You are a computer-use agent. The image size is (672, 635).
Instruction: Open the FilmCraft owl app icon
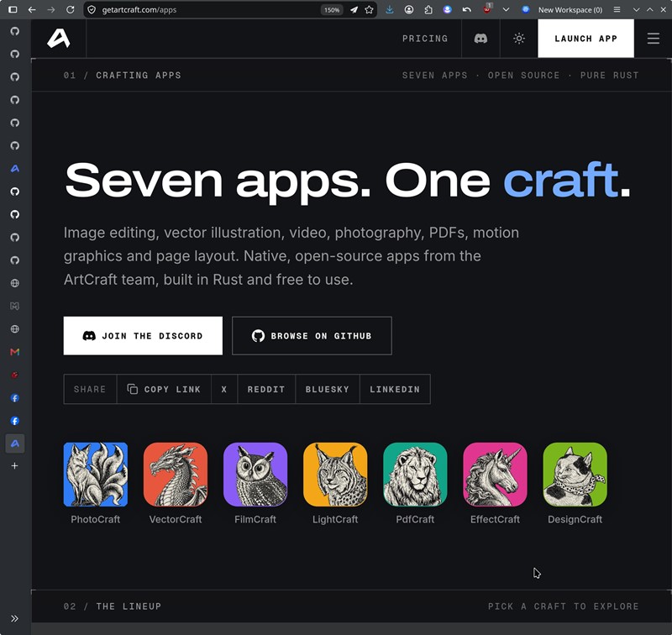click(x=255, y=475)
